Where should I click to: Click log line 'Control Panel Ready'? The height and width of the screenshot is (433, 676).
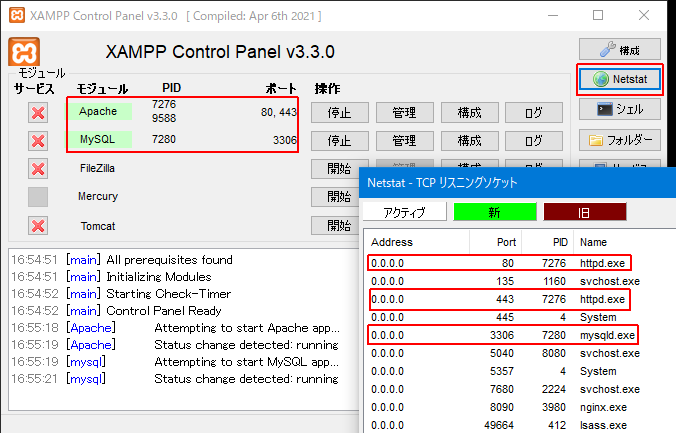coord(164,311)
